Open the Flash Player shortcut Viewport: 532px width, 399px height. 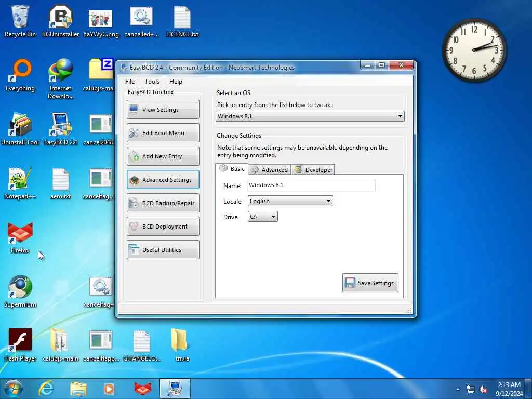point(20,345)
